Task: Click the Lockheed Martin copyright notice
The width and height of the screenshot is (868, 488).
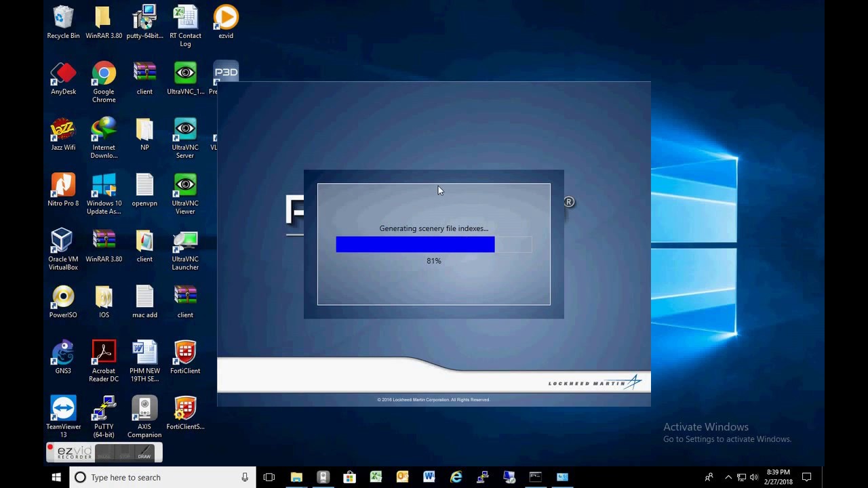Action: (x=434, y=400)
